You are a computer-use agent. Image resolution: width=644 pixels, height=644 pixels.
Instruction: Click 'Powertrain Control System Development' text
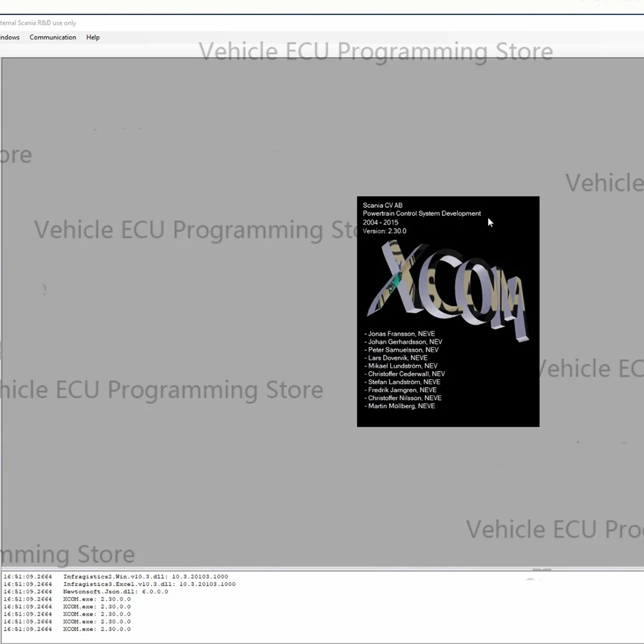click(421, 214)
